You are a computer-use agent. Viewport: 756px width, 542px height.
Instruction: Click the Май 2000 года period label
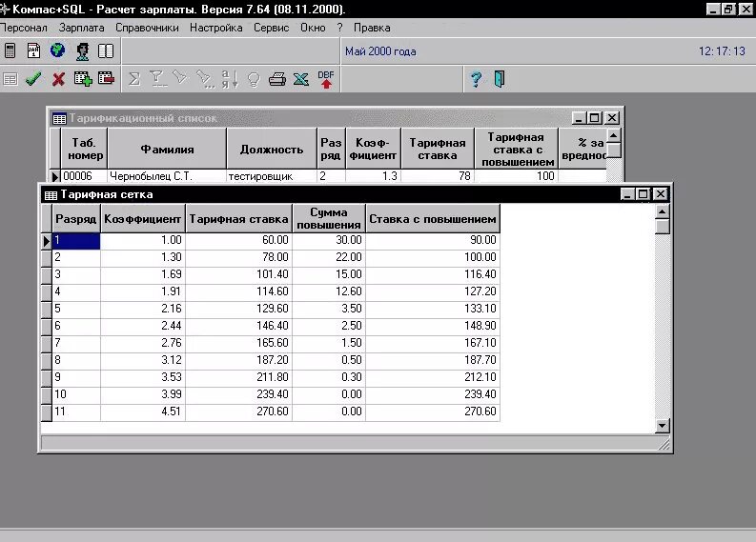tap(380, 51)
